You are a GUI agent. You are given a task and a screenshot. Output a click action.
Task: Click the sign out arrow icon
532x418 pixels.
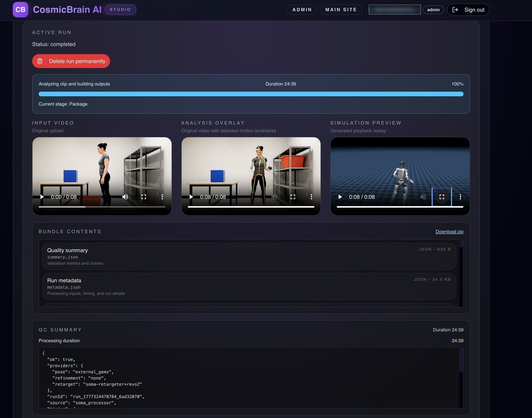click(x=455, y=10)
